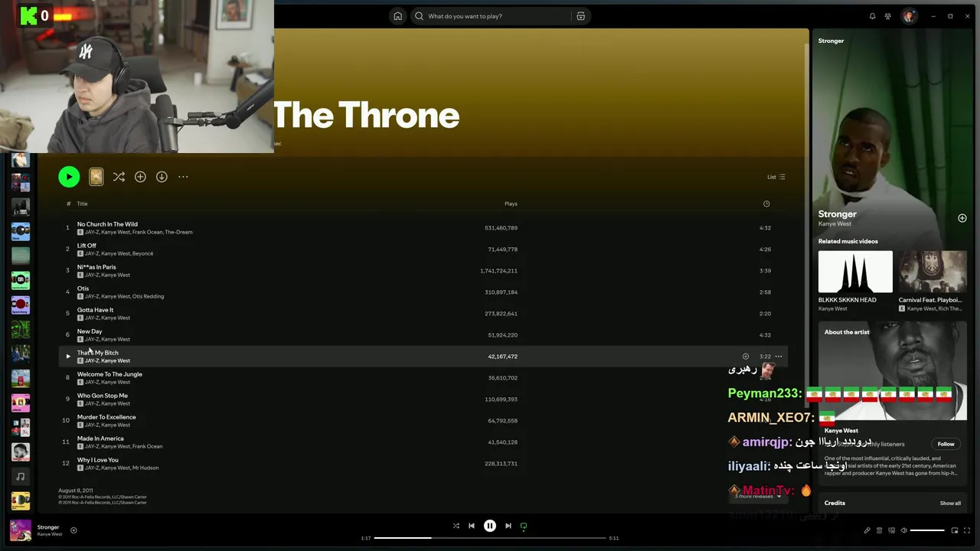This screenshot has width=980, height=551.
Task: Enable shuffle for this album
Action: (x=119, y=177)
